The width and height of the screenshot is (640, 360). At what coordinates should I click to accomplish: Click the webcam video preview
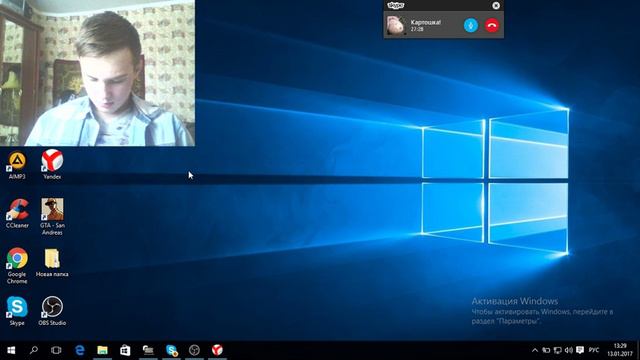coord(97,73)
